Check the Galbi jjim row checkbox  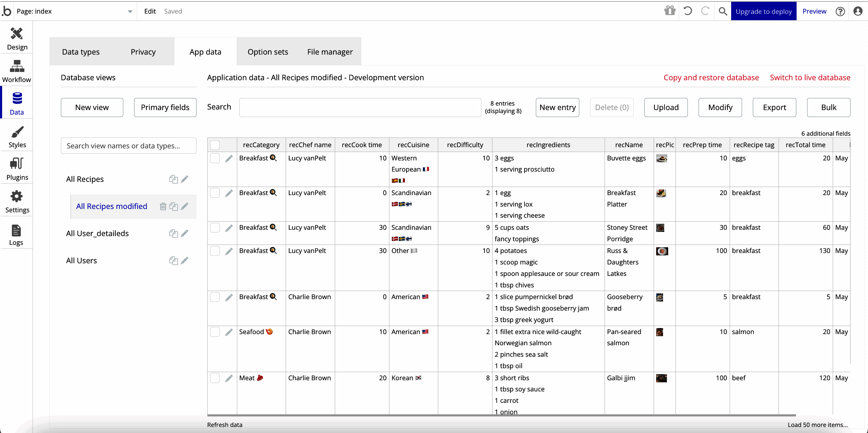click(215, 378)
